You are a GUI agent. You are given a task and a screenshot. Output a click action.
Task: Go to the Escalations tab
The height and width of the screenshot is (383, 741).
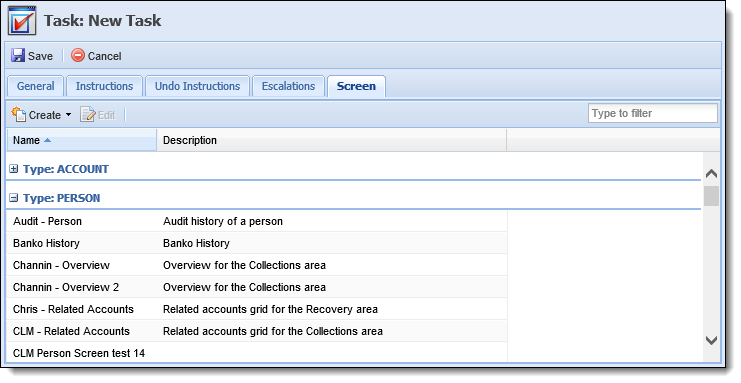point(288,86)
